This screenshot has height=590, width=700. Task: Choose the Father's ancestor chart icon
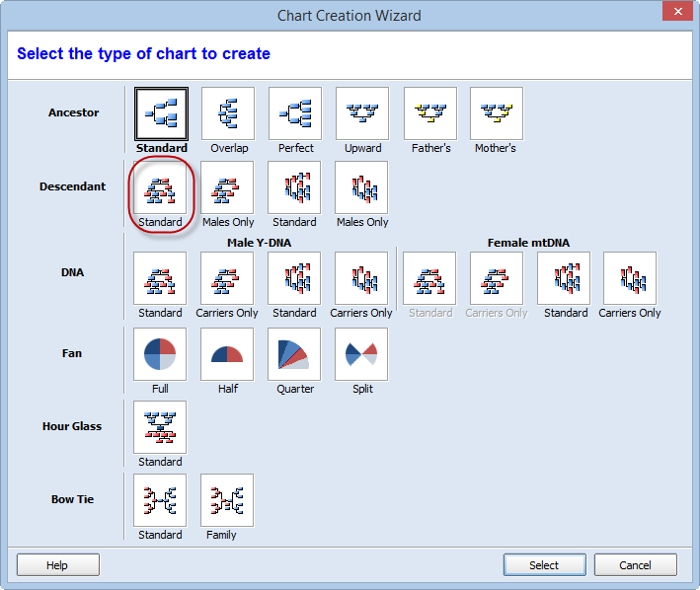[x=430, y=113]
